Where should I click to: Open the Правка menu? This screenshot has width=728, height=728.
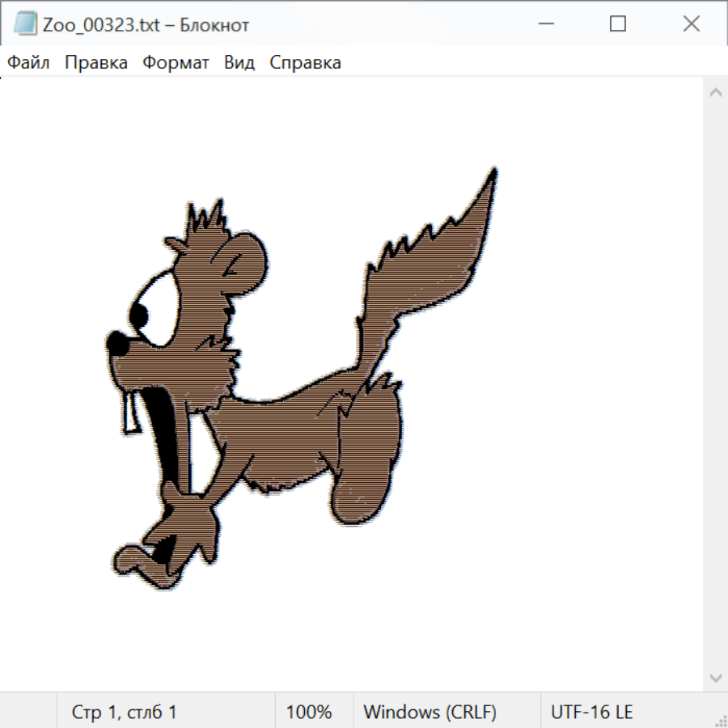coord(96,63)
